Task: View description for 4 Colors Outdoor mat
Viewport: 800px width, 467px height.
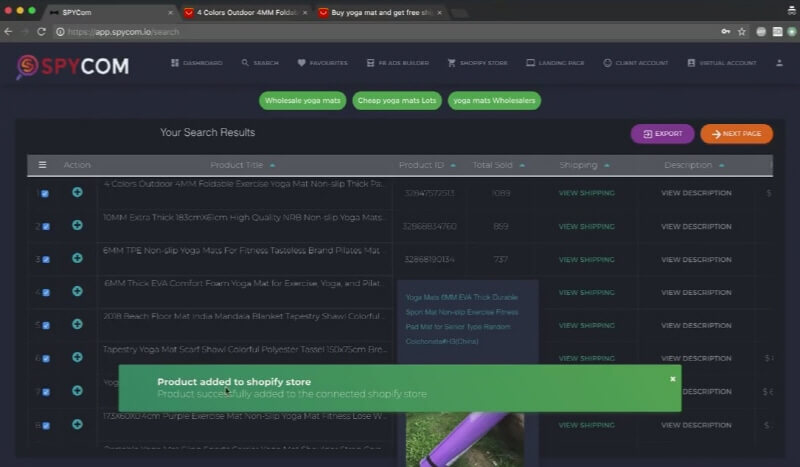Action: [x=696, y=193]
